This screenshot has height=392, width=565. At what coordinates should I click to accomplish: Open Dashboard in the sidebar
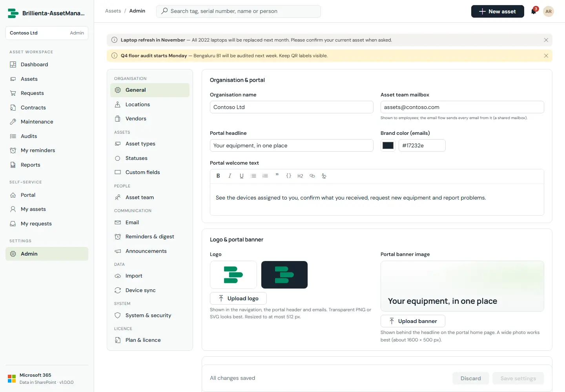47,64
